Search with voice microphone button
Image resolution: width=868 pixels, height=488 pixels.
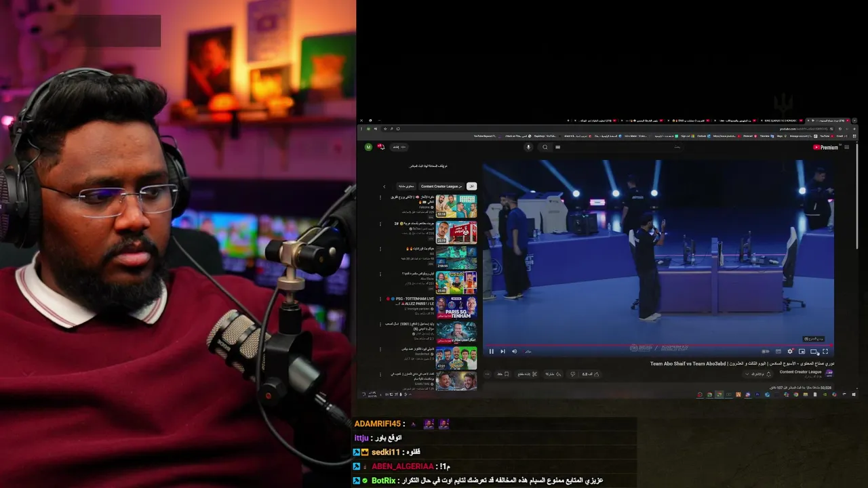528,147
